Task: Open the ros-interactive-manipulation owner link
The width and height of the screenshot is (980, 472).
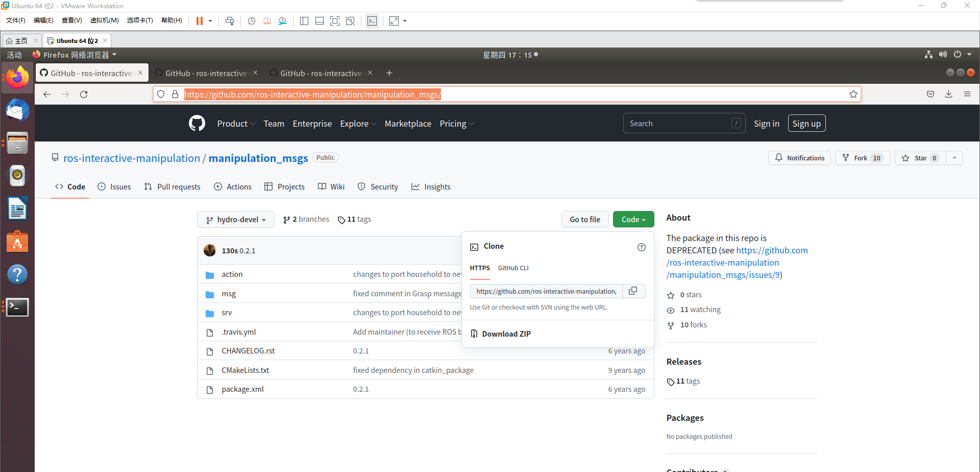Action: (x=132, y=158)
